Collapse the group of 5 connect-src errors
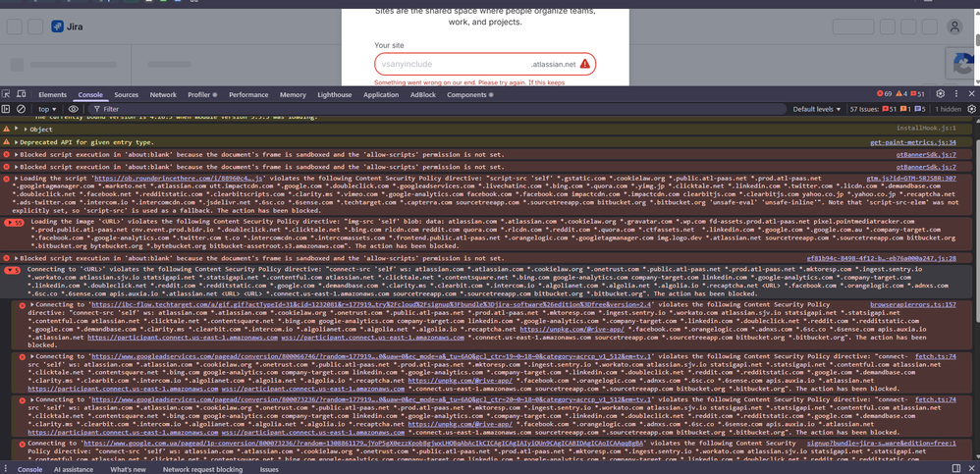The width and height of the screenshot is (980, 474). point(12,271)
